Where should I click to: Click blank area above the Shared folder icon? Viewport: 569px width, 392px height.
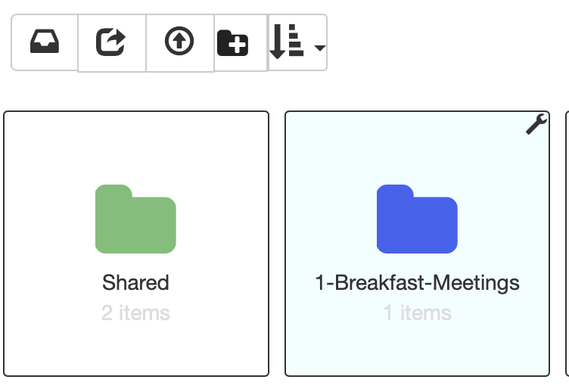point(135,149)
